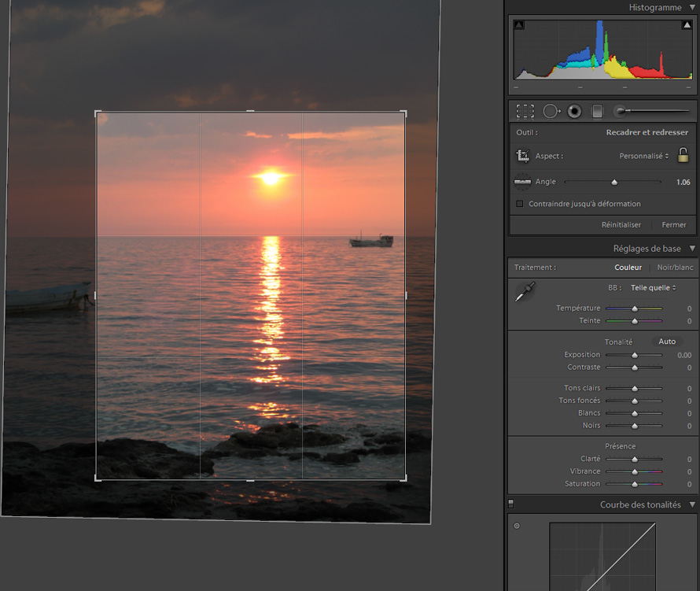The image size is (700, 591).
Task: Click the Noirs slider
Action: pos(634,426)
